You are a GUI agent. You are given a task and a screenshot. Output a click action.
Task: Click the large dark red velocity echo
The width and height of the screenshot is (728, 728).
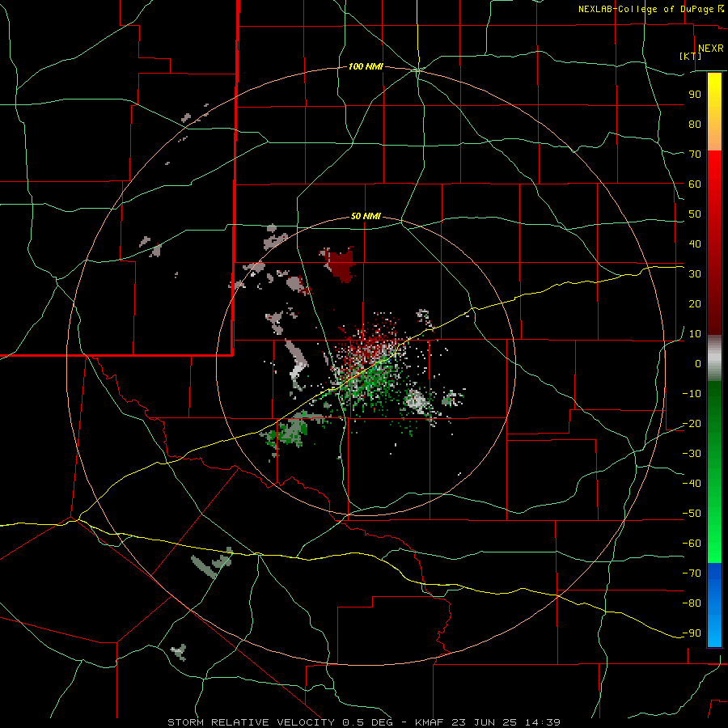(x=341, y=264)
